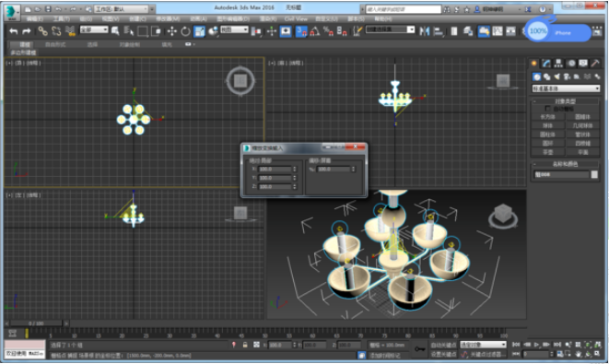Toggle Keyboard Shortcut Override

[286, 31]
